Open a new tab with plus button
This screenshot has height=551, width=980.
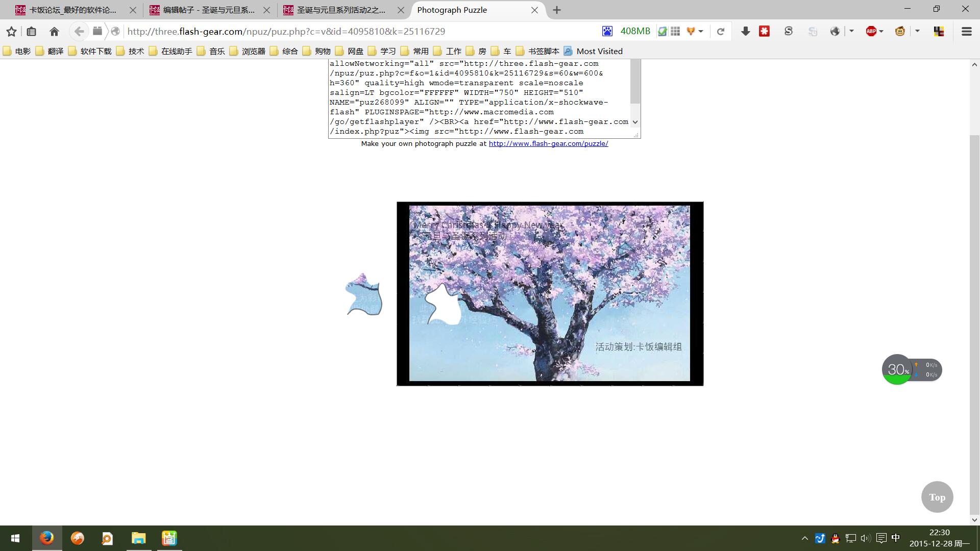[x=557, y=10]
